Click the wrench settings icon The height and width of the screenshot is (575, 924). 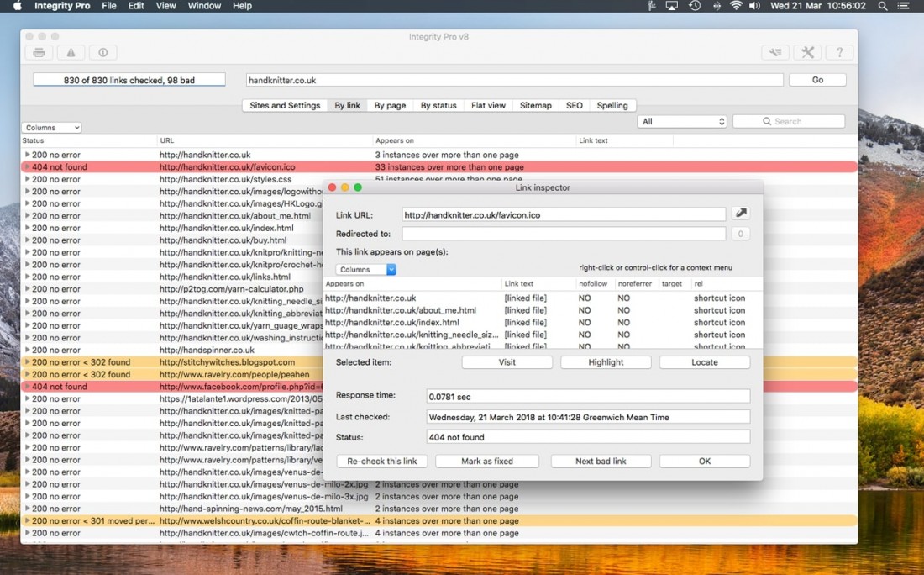(807, 52)
